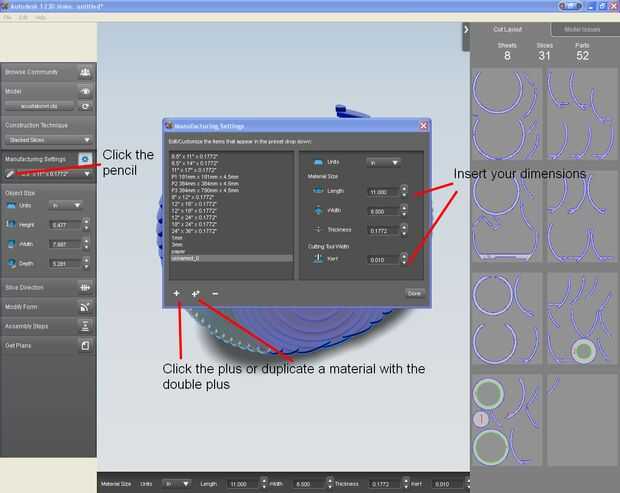Decrease Kerf value in dialog with down arrow
The image size is (620, 493).
pyautogui.click(x=404, y=263)
